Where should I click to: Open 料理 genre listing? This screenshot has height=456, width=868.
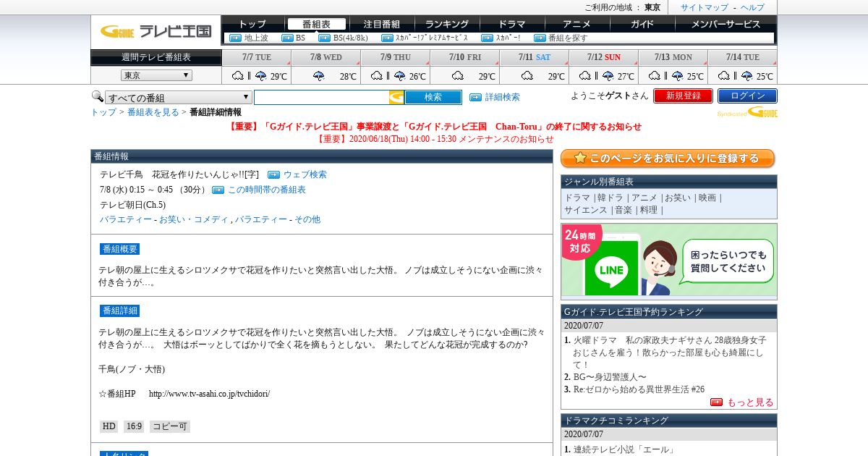click(x=649, y=210)
